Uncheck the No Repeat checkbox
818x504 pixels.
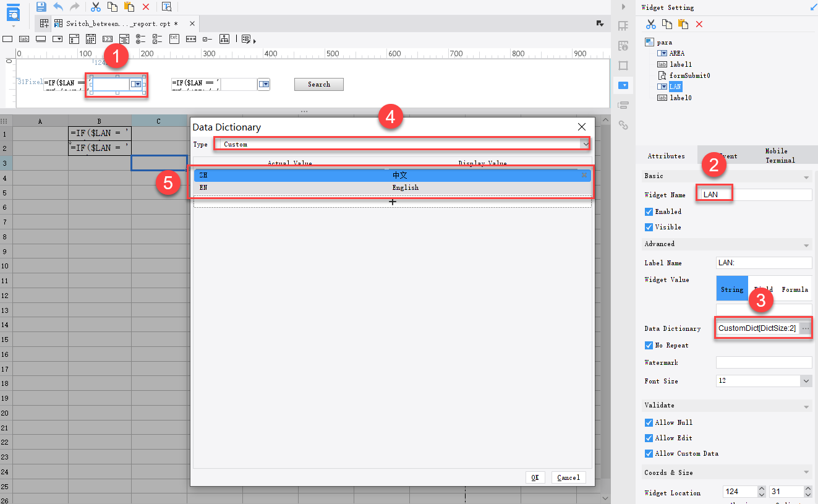[x=649, y=345]
